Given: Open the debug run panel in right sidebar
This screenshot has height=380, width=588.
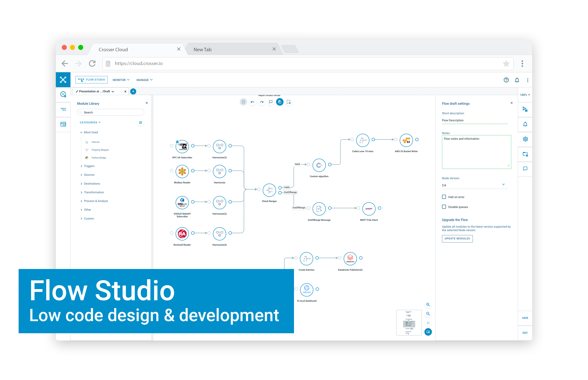Looking at the screenshot, I should 525,109.
